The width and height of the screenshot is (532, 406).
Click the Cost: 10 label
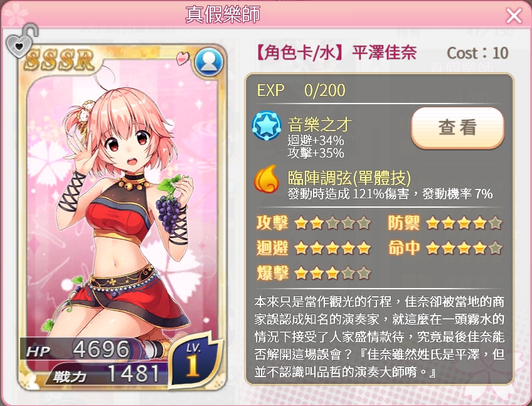[x=477, y=53]
